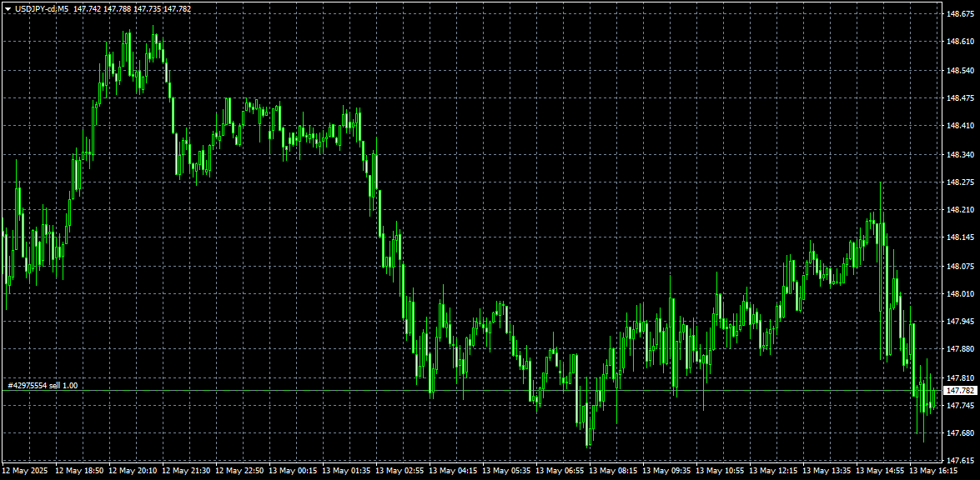Click the 148.540 price axis label
This screenshot has height=480, width=980.
pos(962,71)
